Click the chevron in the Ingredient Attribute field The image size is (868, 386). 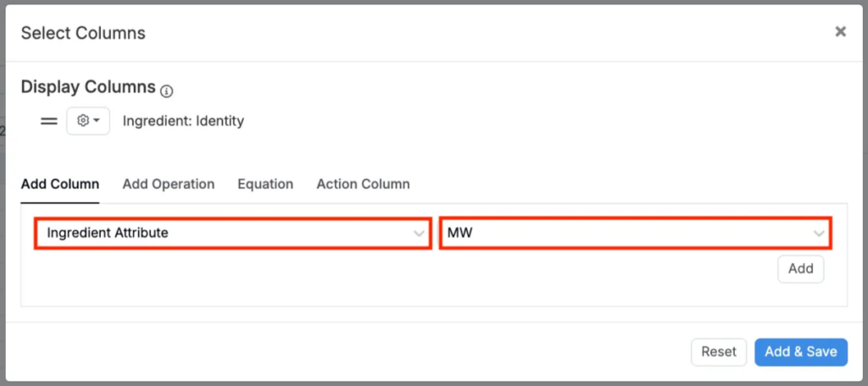pos(419,233)
